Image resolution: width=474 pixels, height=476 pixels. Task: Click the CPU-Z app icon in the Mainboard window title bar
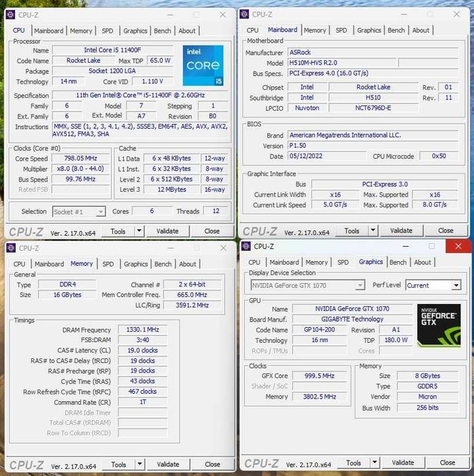pyautogui.click(x=244, y=14)
